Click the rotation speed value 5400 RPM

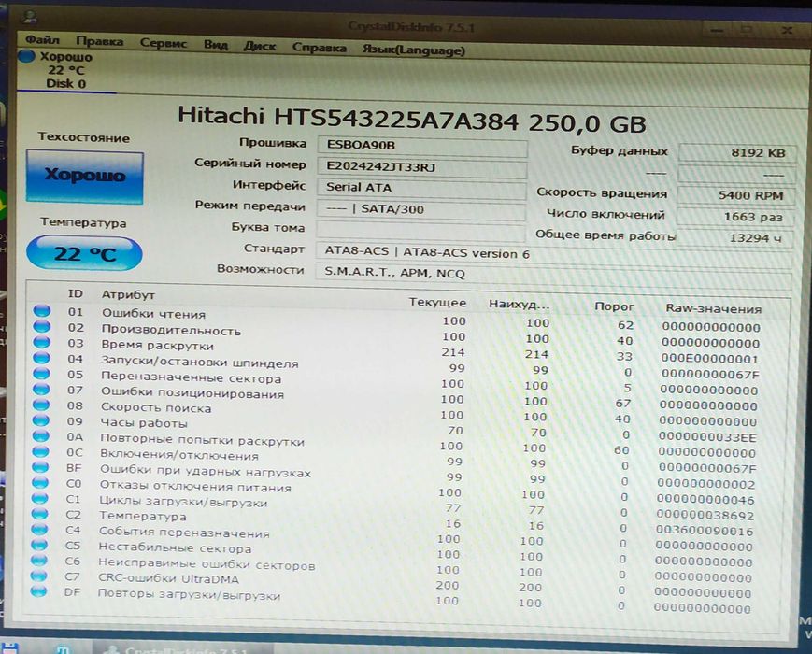pos(736,195)
